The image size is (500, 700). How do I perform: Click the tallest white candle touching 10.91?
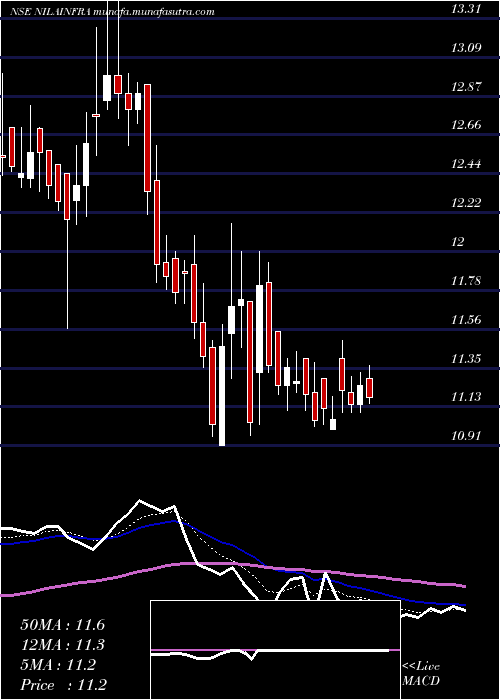coord(221,396)
